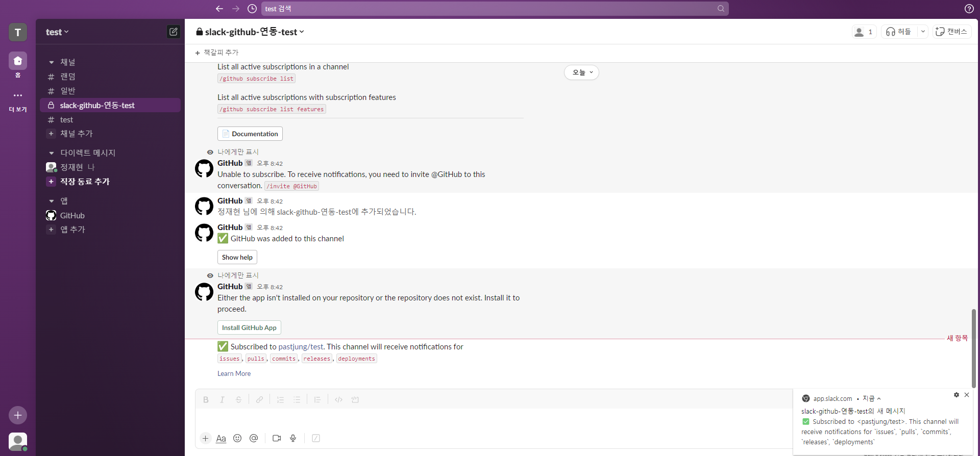The height and width of the screenshot is (456, 980).
Task: Attach a file with plus button
Action: 205,438
